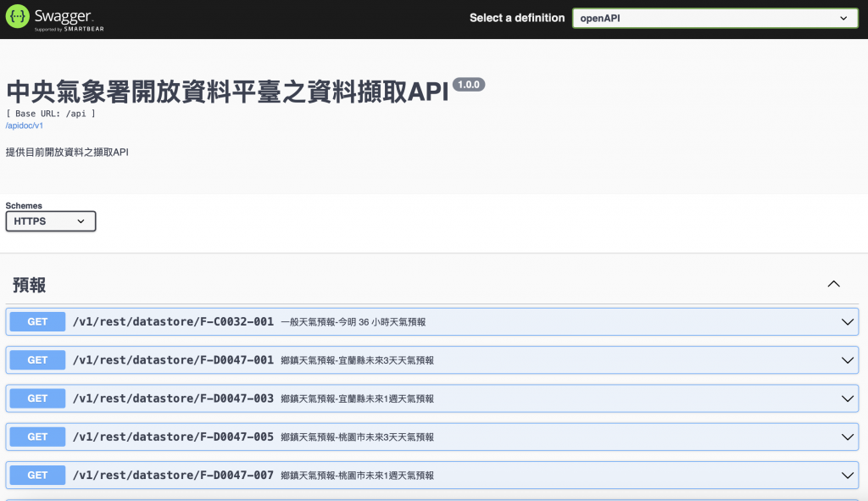The image size is (868, 501).
Task: Click GET badge for F-D0047-001
Action: pos(37,360)
